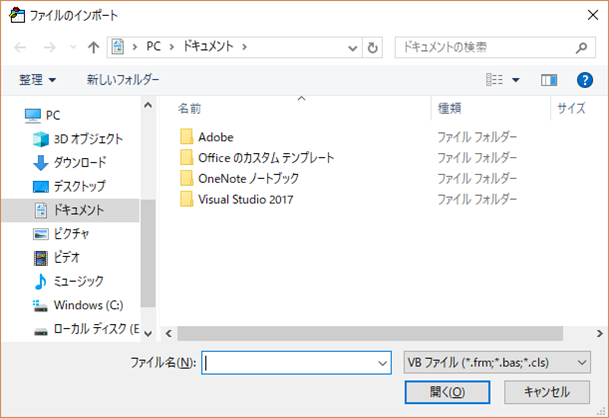
Task: Click the sidebar vertical scrollbar thumb
Action: click(148, 253)
